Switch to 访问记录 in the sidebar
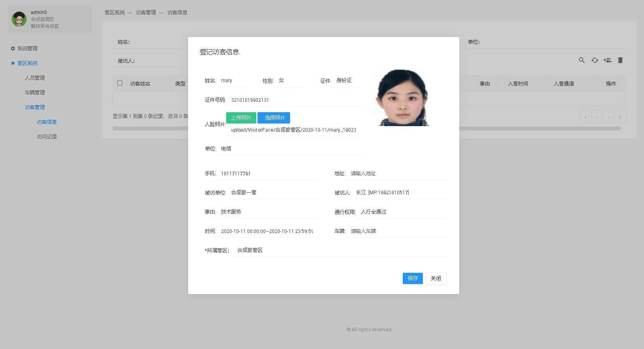This screenshot has height=349, width=644. point(47,136)
